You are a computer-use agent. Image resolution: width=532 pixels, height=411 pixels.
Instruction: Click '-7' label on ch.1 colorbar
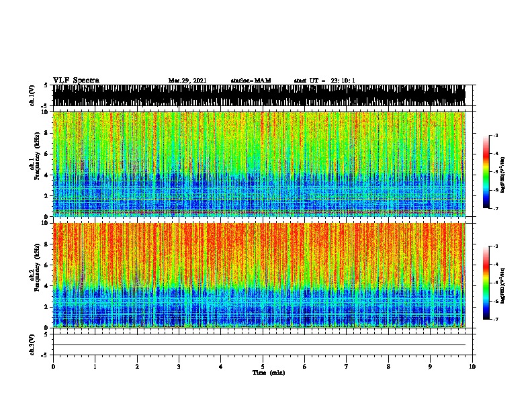point(495,208)
